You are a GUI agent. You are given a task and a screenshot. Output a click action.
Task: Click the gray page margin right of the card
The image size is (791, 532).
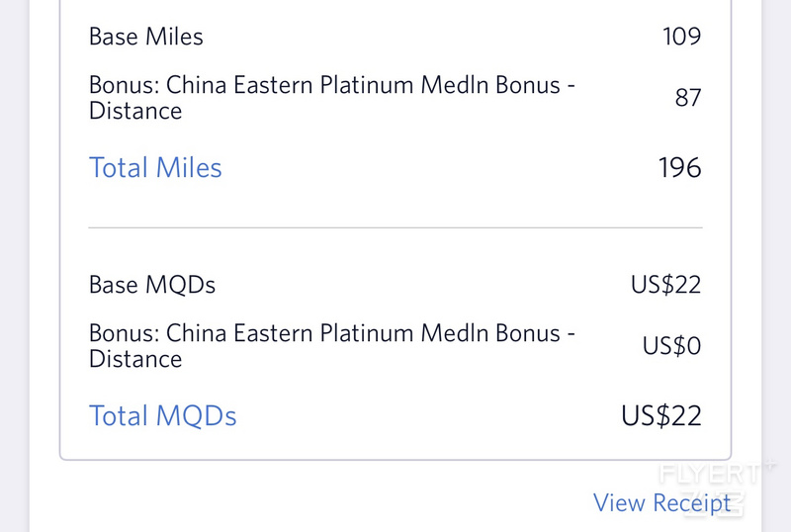coord(776,266)
